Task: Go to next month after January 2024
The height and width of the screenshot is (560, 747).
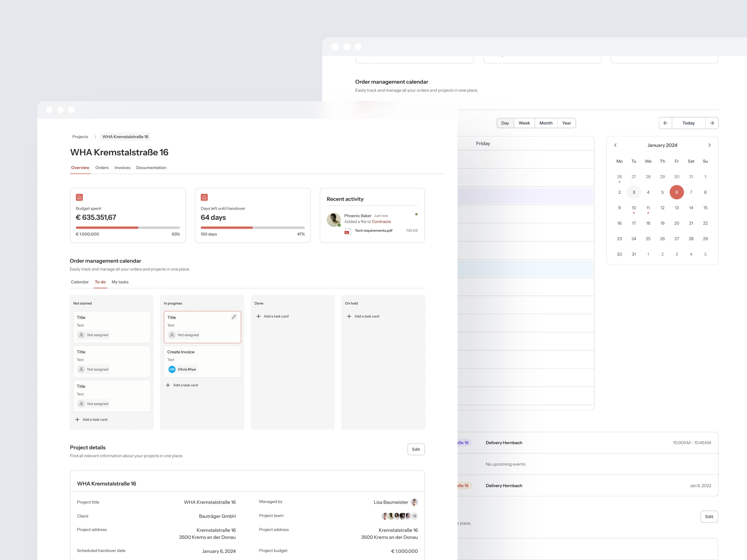Action: tap(709, 145)
